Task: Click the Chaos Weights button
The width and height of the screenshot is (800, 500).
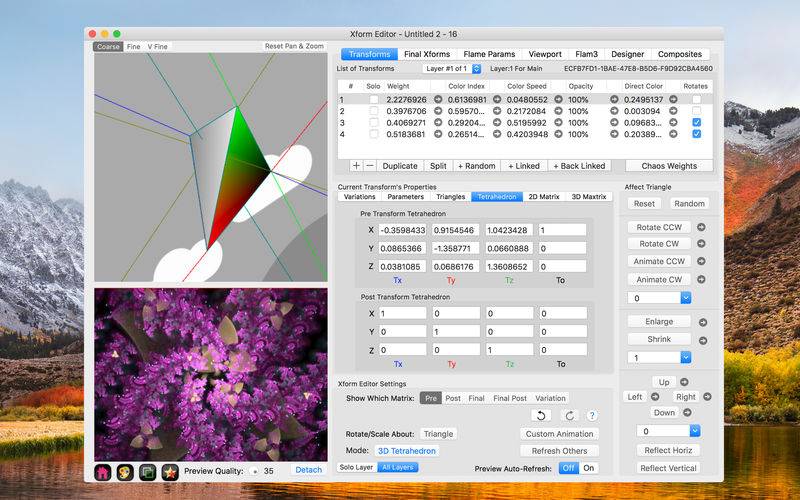Action: click(x=668, y=166)
